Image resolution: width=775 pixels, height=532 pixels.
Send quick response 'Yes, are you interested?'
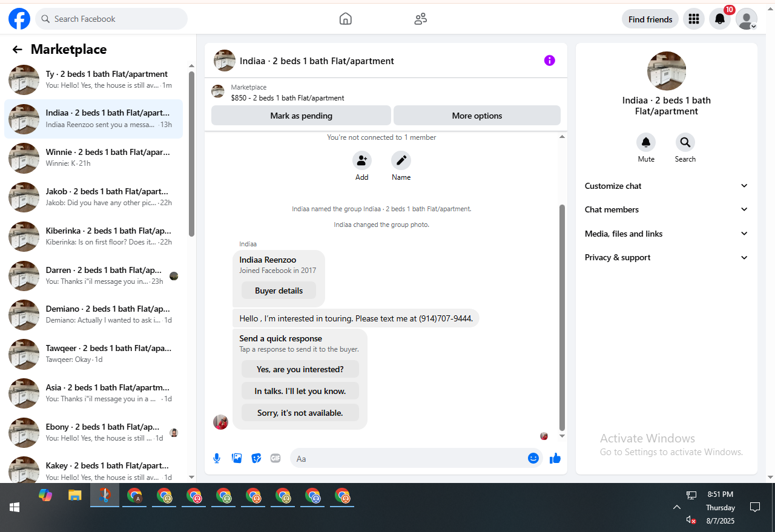[x=300, y=369]
